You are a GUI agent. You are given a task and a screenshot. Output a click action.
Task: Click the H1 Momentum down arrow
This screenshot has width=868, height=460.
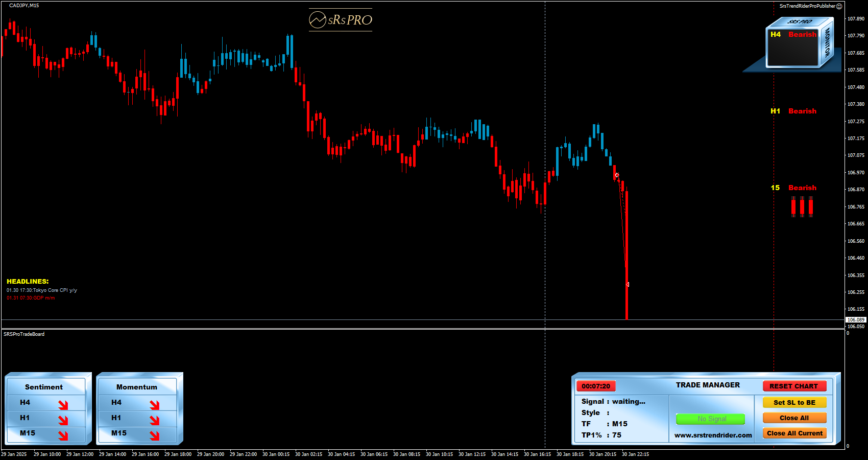pyautogui.click(x=154, y=420)
